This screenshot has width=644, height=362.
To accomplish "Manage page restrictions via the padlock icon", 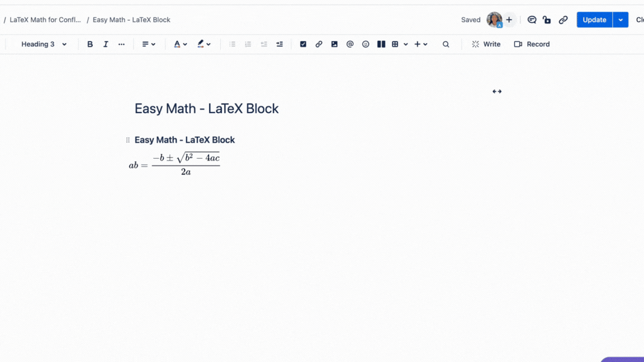I will 547,19.
